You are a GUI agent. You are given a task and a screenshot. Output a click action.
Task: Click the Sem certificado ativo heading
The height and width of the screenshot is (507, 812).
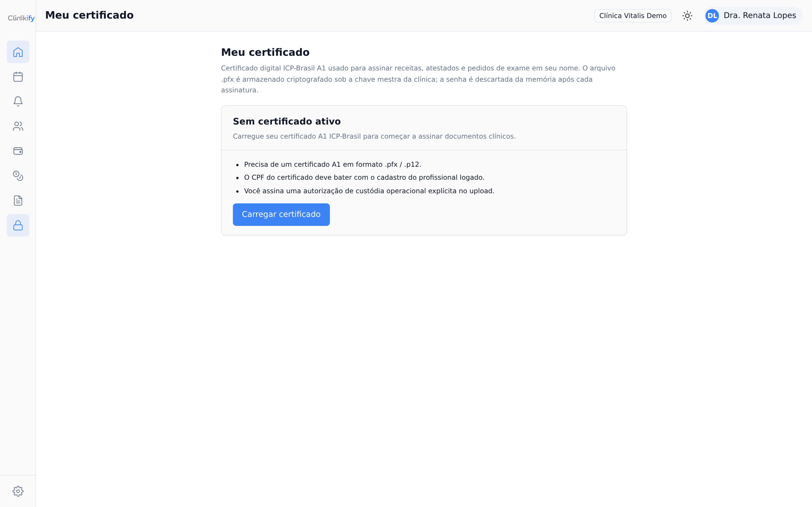287,121
